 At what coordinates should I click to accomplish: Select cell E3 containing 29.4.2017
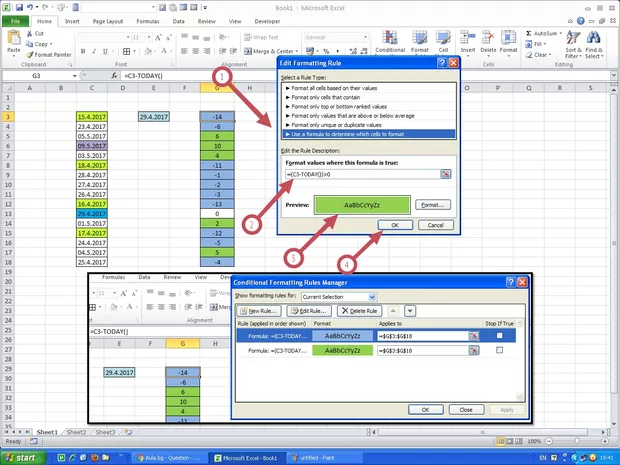coord(154,117)
